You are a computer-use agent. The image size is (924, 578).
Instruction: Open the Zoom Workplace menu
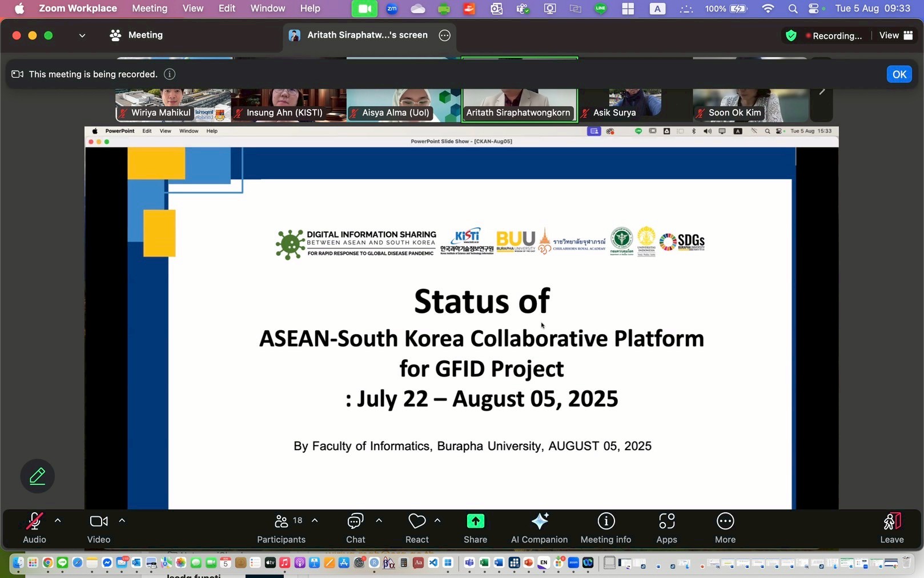(78, 9)
